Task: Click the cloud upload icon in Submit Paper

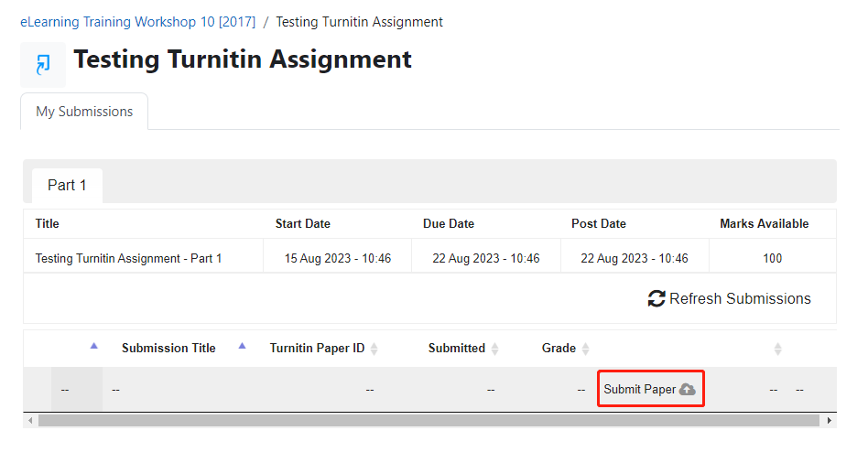Action: point(688,390)
